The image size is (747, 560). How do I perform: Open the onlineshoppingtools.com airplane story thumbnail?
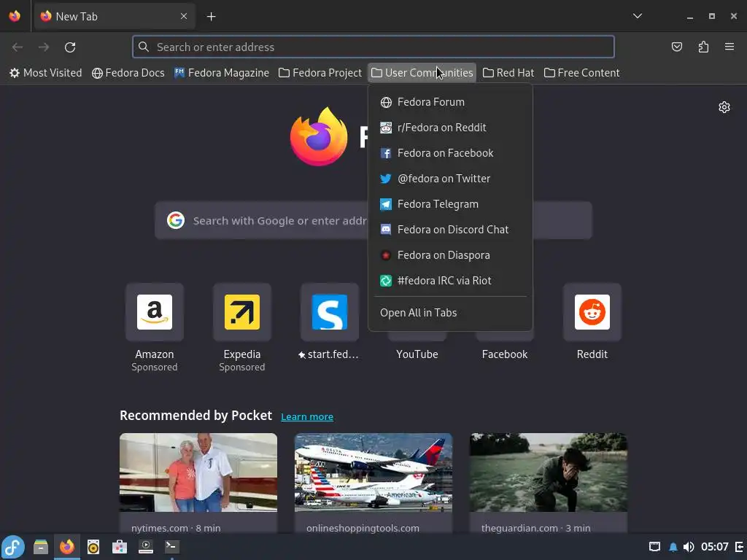coord(373,472)
